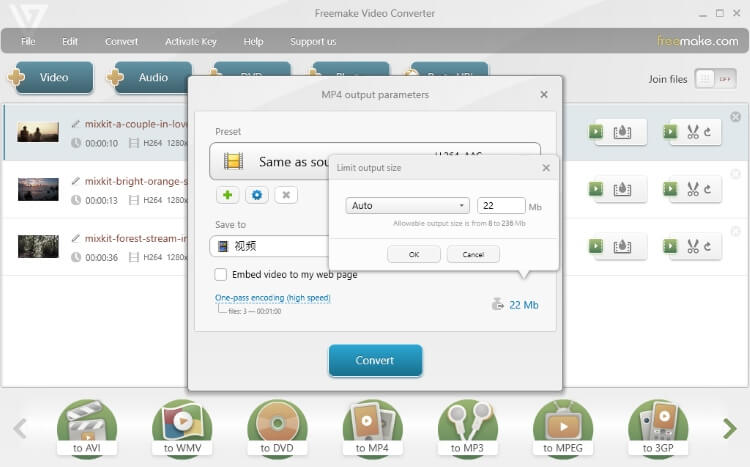The image size is (750, 467).
Task: Open the Edit menu
Action: pos(70,42)
